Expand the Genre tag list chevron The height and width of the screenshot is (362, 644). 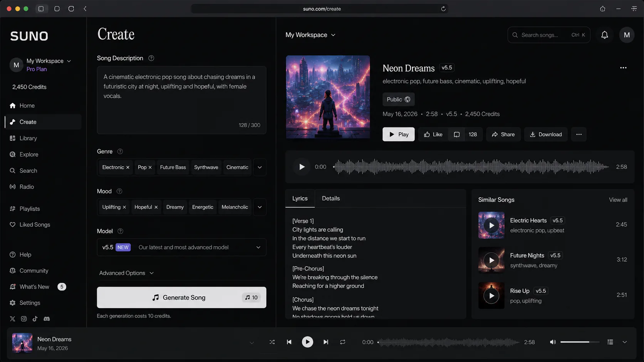[x=260, y=167]
